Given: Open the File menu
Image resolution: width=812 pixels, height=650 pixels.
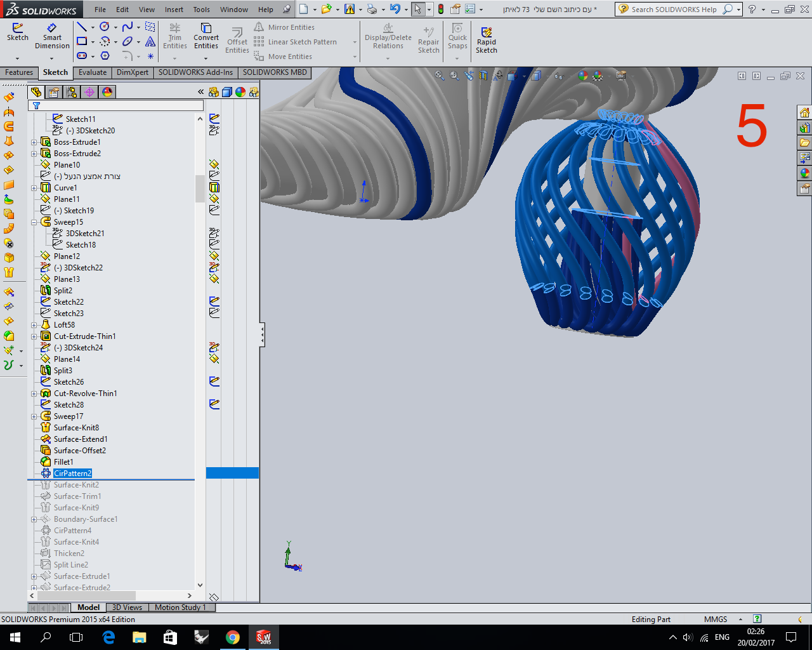Looking at the screenshot, I should (x=100, y=10).
